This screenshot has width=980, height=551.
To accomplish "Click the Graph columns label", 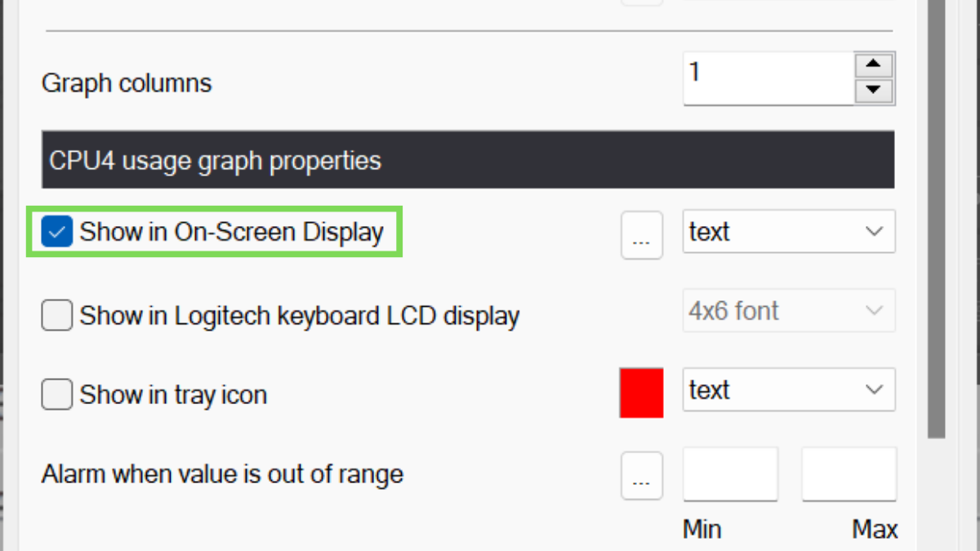I will coord(127,83).
